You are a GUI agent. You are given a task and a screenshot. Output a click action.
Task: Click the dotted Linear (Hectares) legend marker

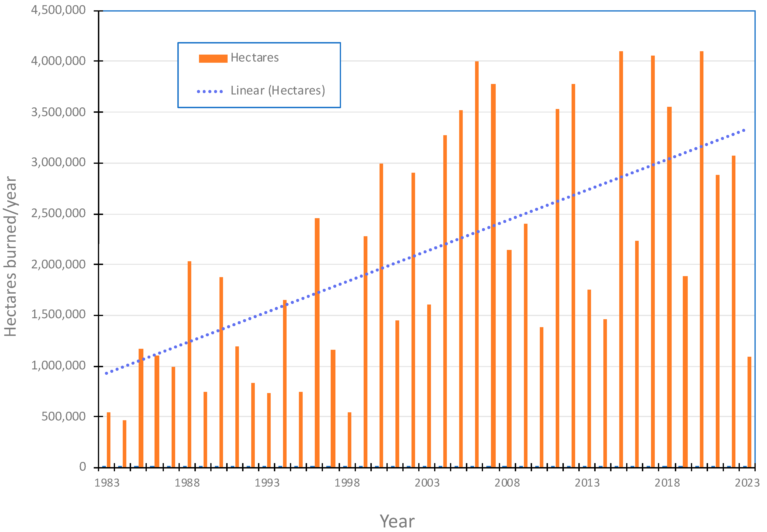pos(210,91)
